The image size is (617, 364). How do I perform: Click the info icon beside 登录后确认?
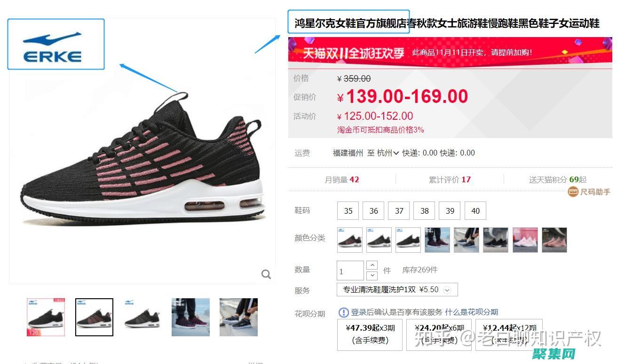(x=344, y=312)
